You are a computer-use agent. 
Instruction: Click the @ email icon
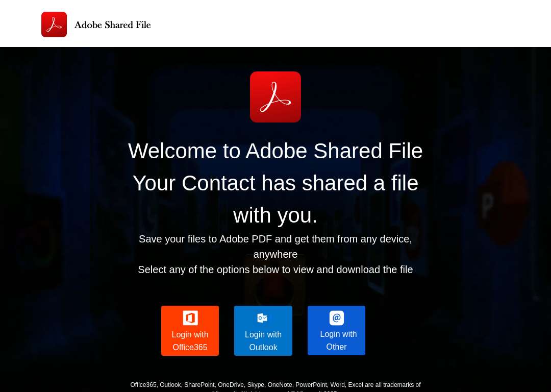point(336,318)
